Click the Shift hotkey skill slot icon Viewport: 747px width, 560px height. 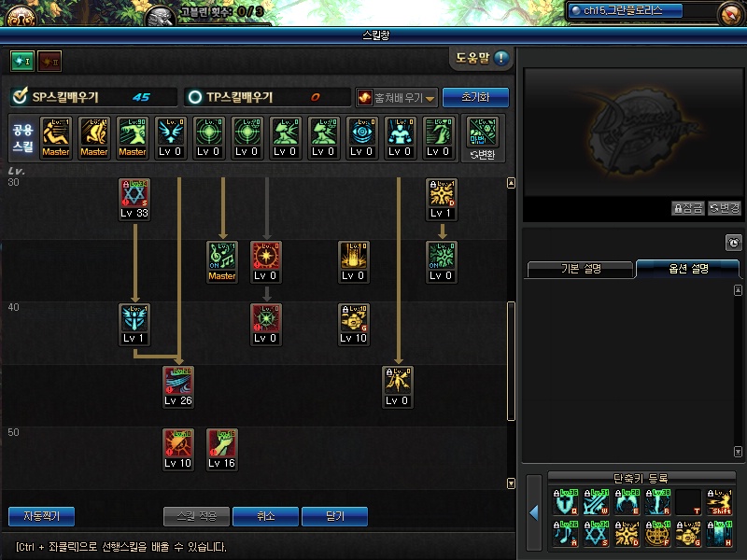click(719, 502)
